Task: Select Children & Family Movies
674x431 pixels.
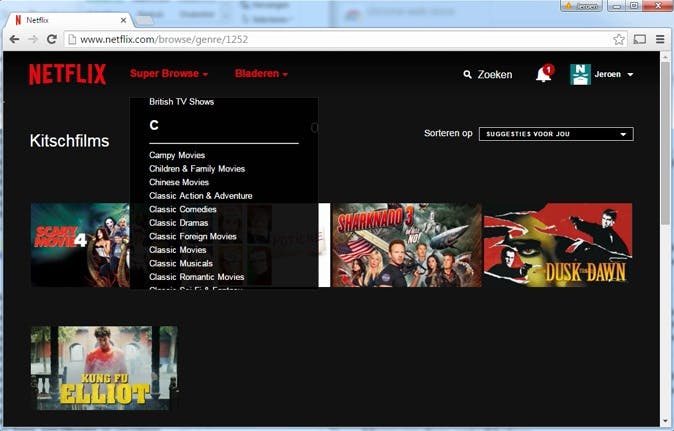Action: point(197,169)
